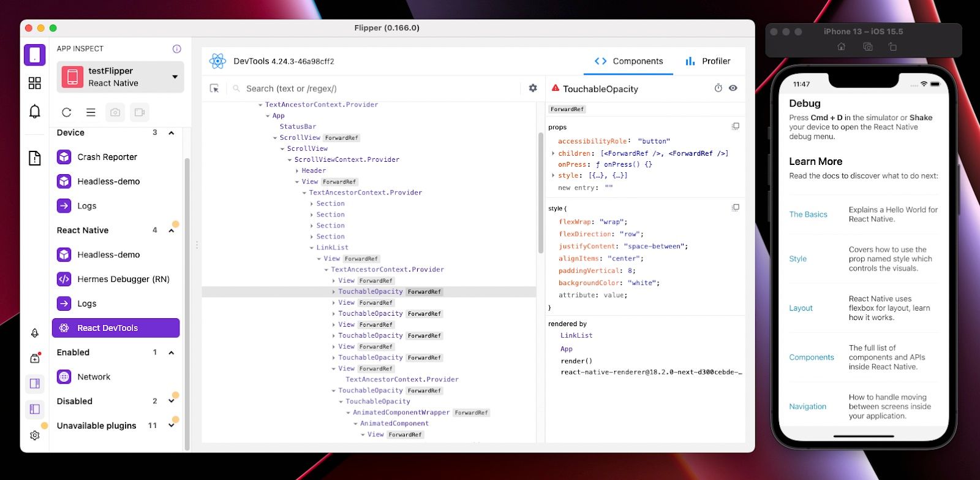Open Logs plugin under Device section

click(x=116, y=206)
